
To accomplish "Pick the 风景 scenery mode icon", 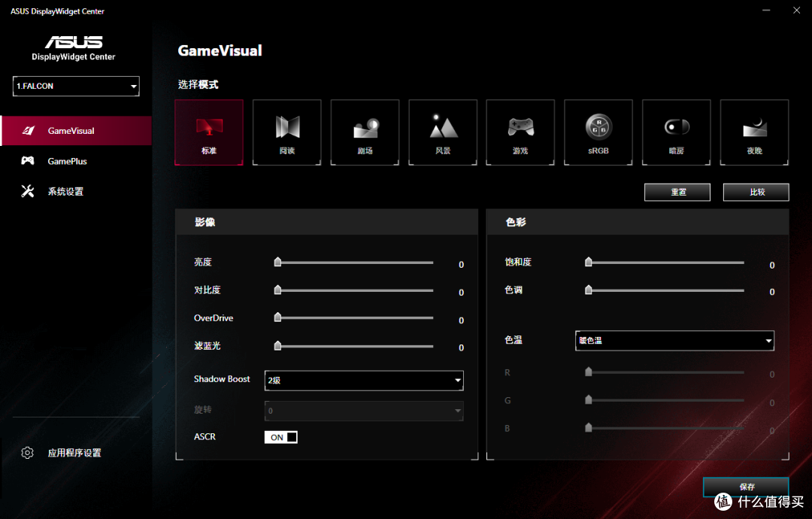I will coord(443,132).
